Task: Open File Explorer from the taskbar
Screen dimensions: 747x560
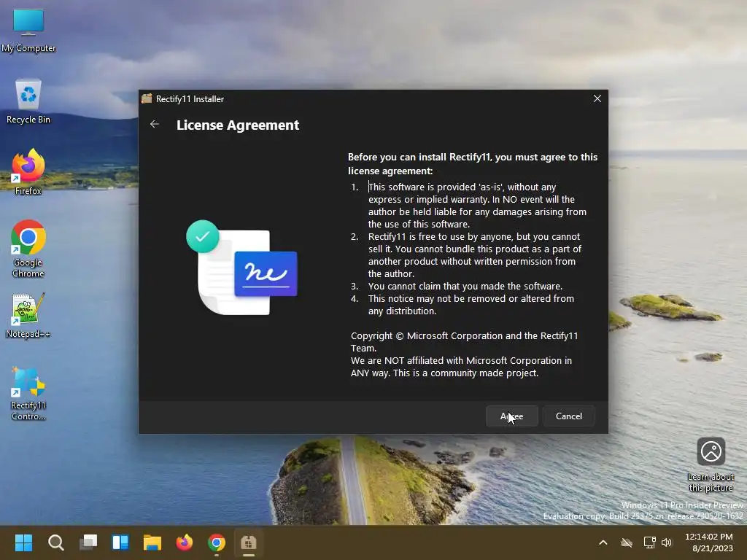Action: (152, 542)
